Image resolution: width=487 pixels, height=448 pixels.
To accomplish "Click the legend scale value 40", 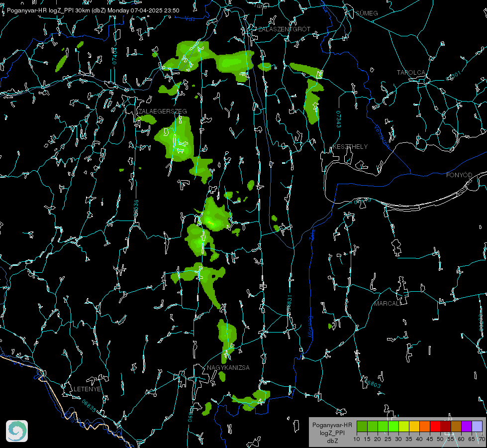I will 419,440.
